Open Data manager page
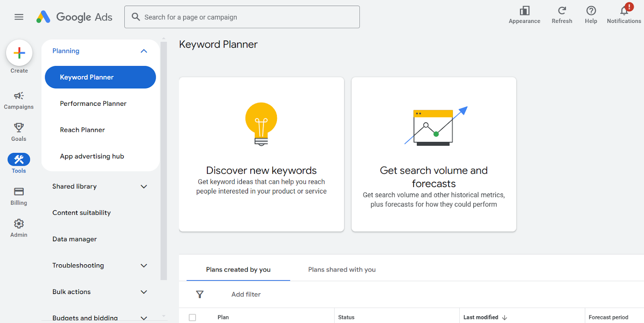The height and width of the screenshot is (323, 644). point(74,239)
